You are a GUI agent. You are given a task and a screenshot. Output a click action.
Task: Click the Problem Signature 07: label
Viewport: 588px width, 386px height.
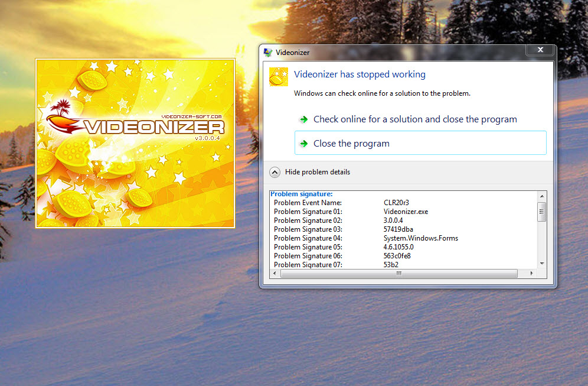(308, 265)
